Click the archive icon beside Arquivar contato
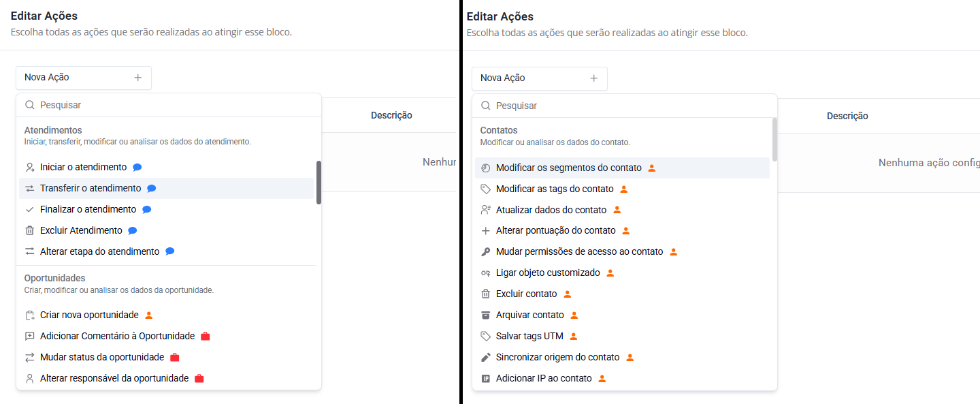Image resolution: width=980 pixels, height=404 pixels. 485,315
